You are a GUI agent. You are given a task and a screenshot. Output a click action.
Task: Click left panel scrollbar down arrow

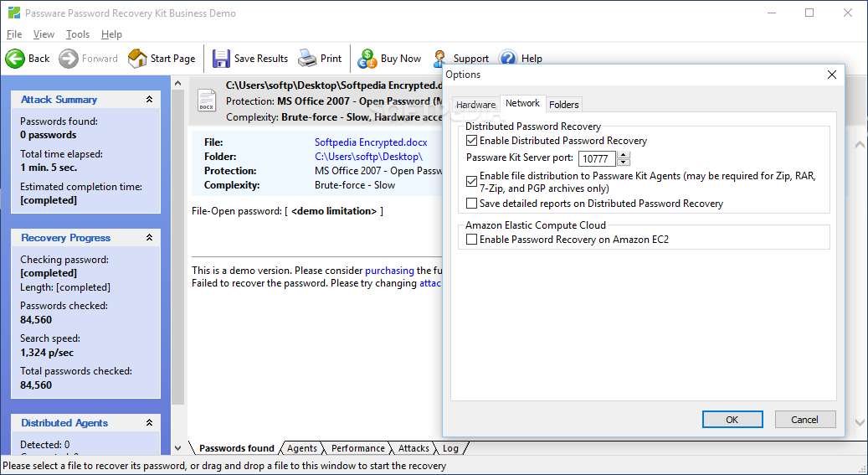click(177, 448)
